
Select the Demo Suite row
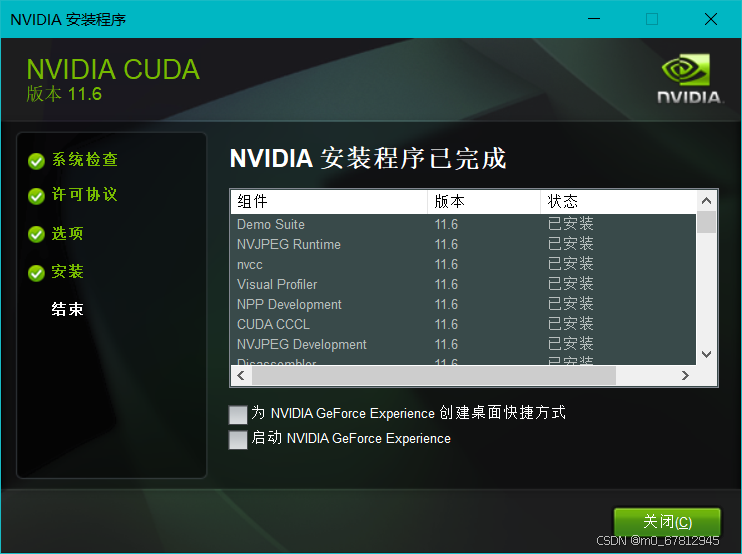[464, 224]
